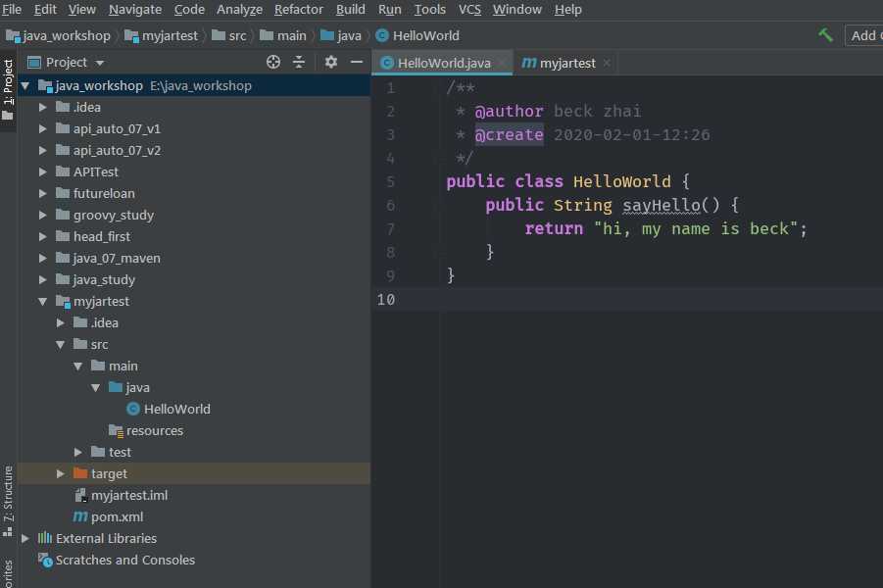Switch to the HelloWorld.java tab
The image size is (883, 588).
click(442, 63)
